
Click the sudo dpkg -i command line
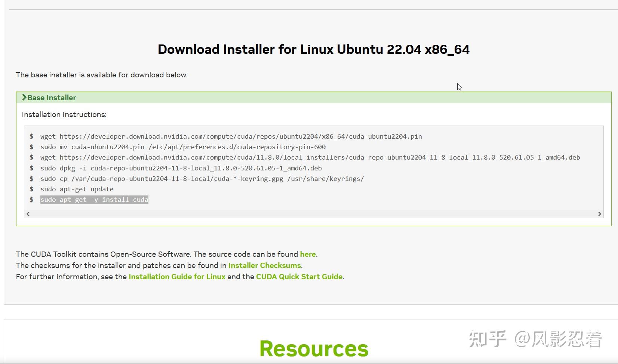pos(181,168)
